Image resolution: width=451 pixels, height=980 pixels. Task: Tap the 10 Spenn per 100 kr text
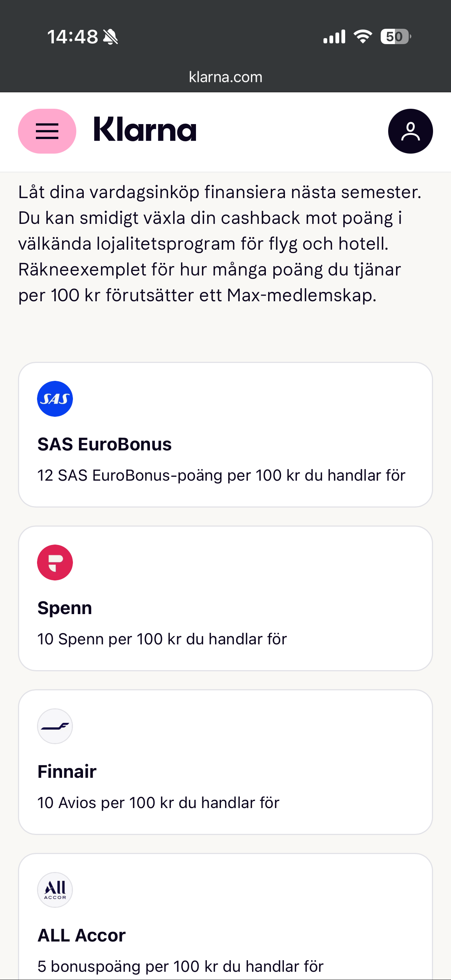(162, 639)
